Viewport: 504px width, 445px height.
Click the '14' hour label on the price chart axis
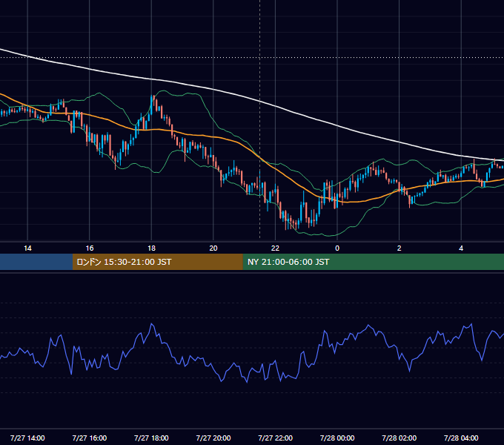pos(27,248)
